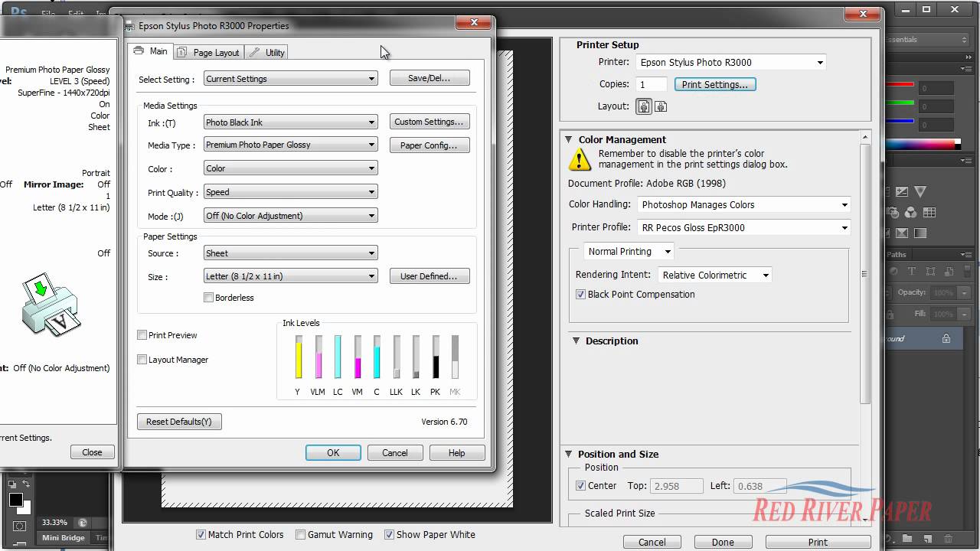The height and width of the screenshot is (551, 980).
Task: Add a Channel Mixer adjustment icon
Action: pos(910,213)
